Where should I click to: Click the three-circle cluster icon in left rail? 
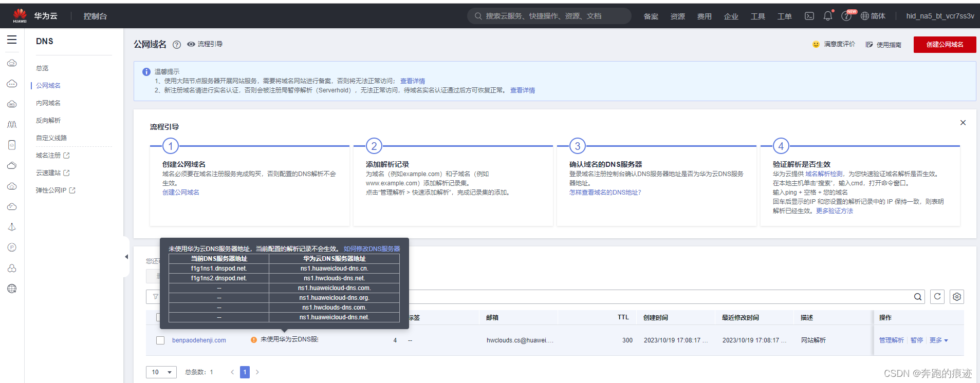(x=12, y=268)
